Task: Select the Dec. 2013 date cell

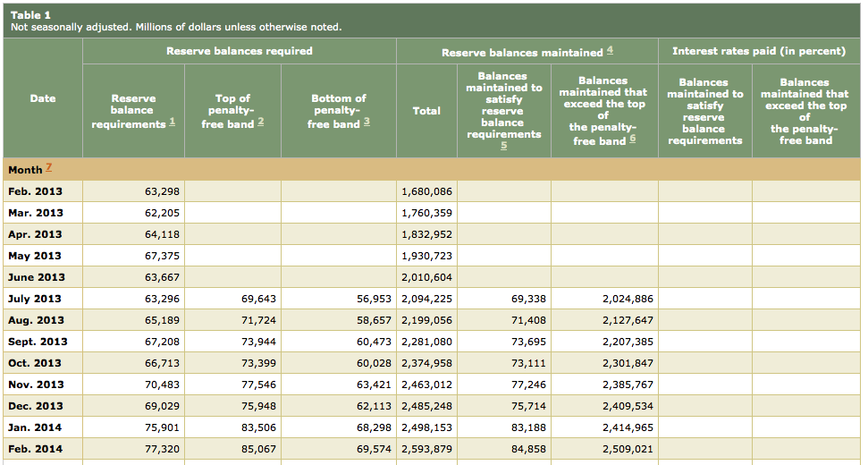Action: 43,406
